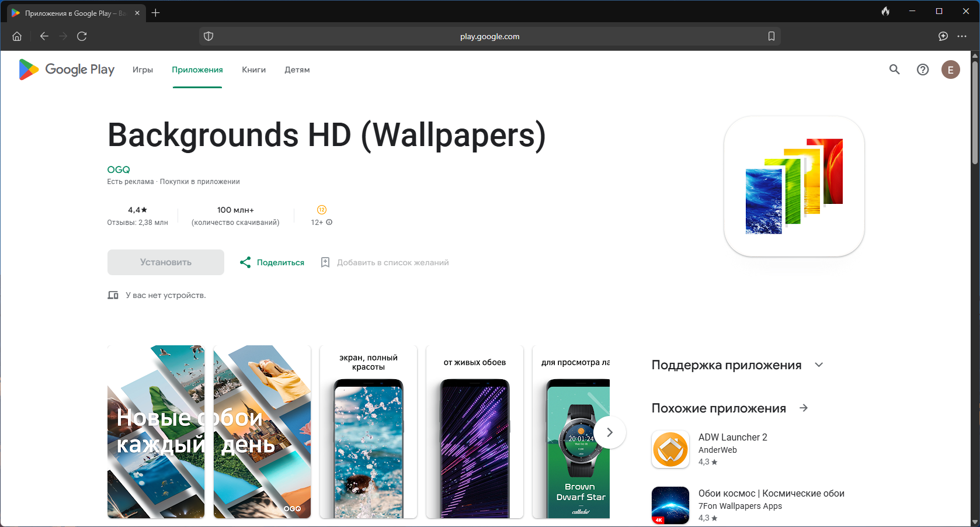Image resolution: width=980 pixels, height=527 pixels.
Task: Open the Brown Dwarf Star watch screenshot
Action: [571, 432]
